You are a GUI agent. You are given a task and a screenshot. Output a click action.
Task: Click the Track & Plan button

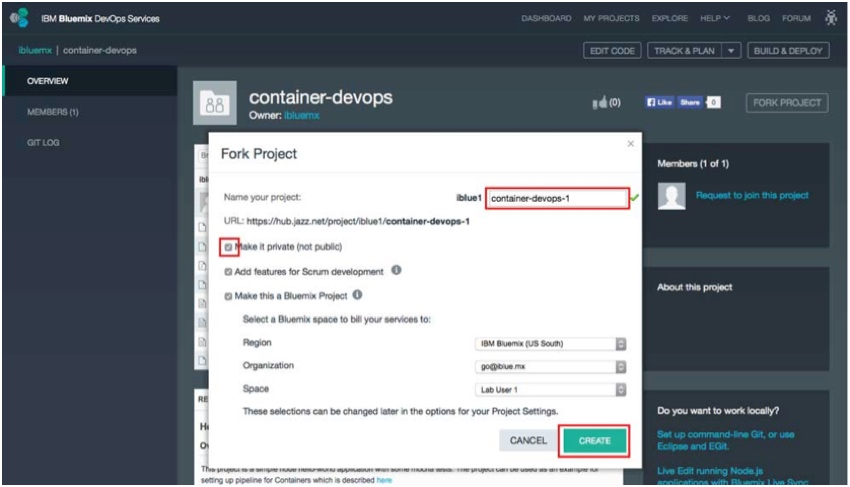pos(684,50)
